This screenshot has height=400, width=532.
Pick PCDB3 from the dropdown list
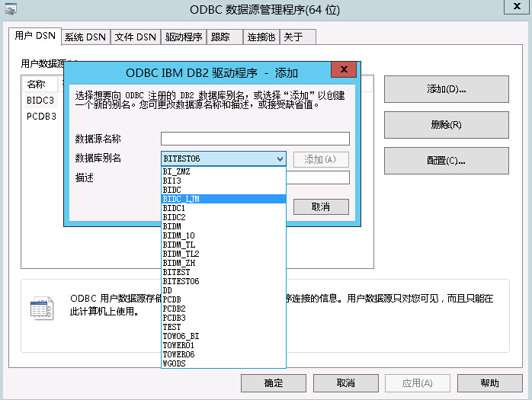pyautogui.click(x=223, y=318)
